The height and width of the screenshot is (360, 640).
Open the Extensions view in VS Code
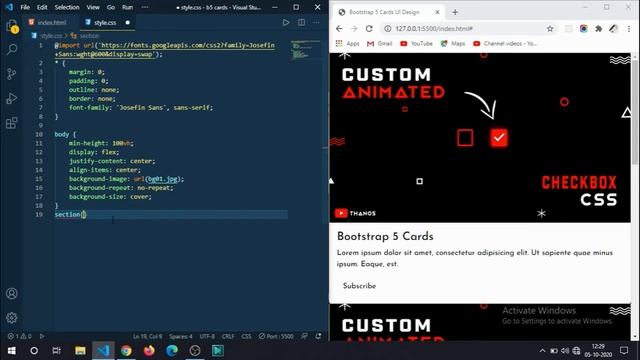click(12, 122)
